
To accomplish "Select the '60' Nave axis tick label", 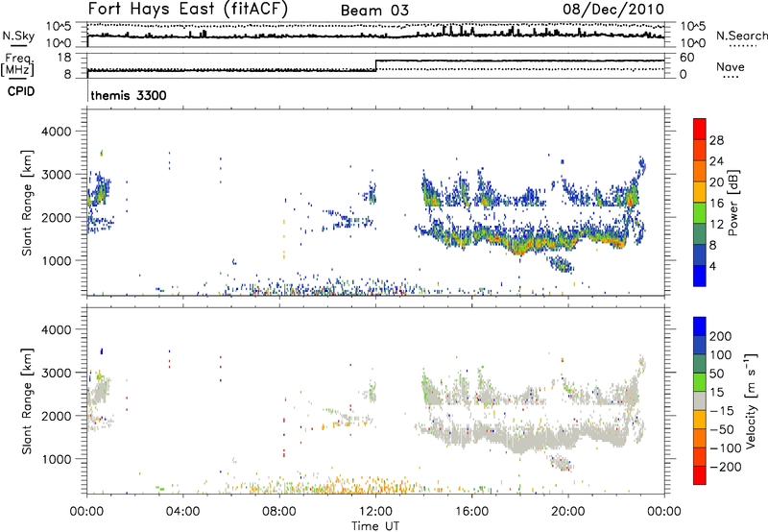I will [x=686, y=58].
